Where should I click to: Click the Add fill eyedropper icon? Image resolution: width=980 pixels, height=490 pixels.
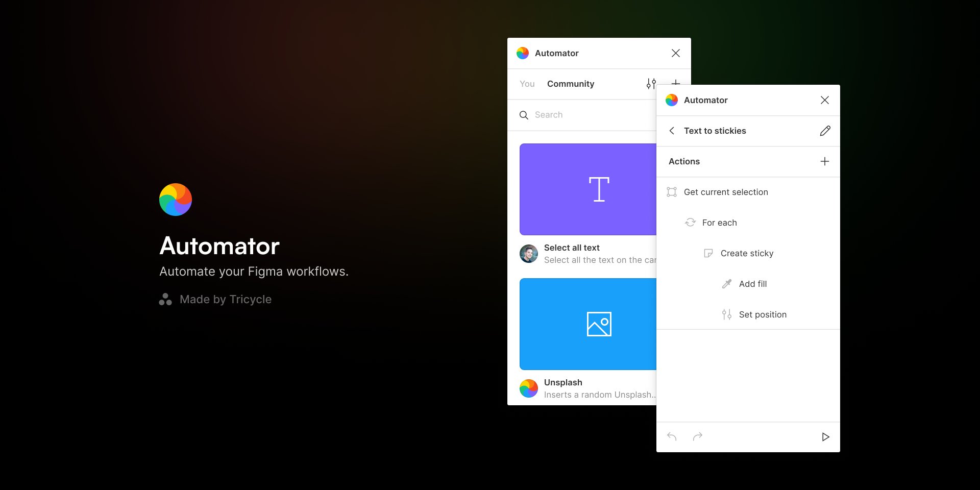tap(727, 284)
